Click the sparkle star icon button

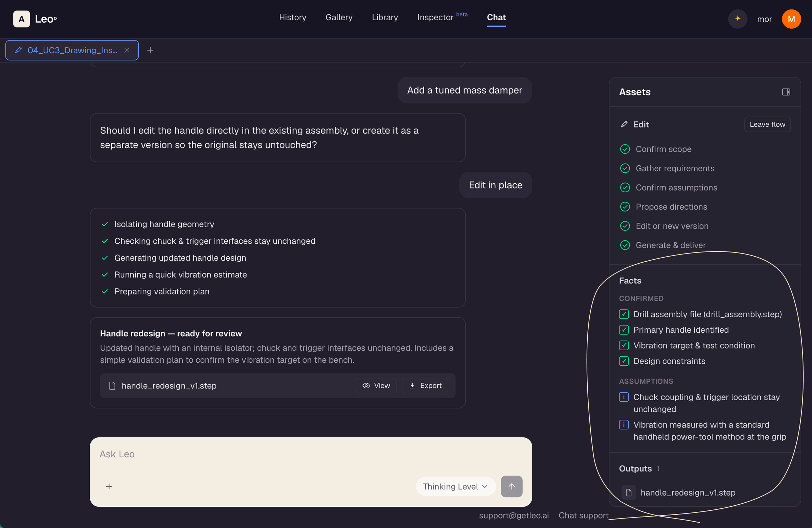pyautogui.click(x=738, y=19)
